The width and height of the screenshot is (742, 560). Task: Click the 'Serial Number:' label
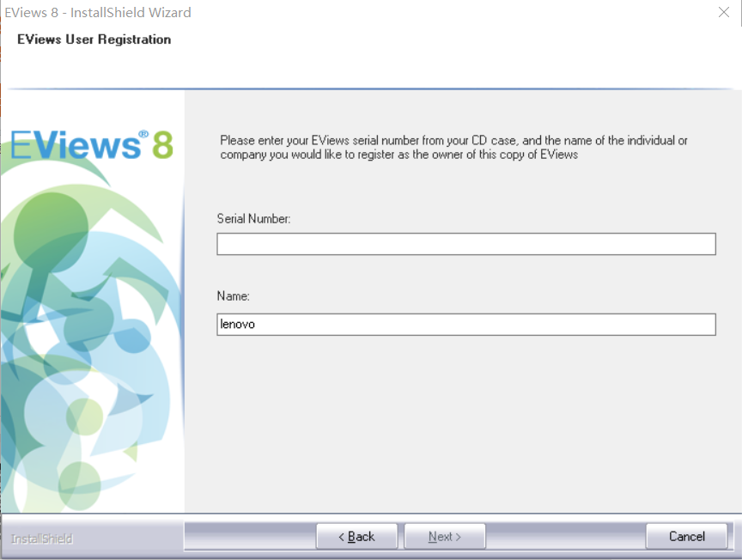coord(253,219)
